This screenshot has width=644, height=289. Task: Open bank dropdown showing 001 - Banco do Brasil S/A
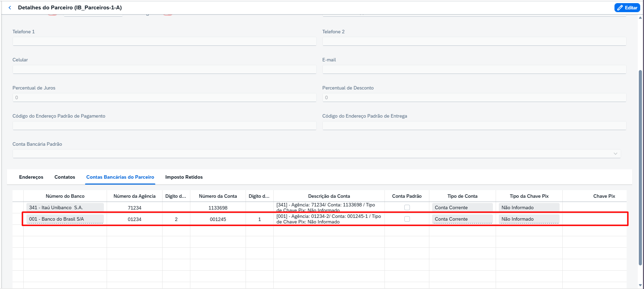65,219
